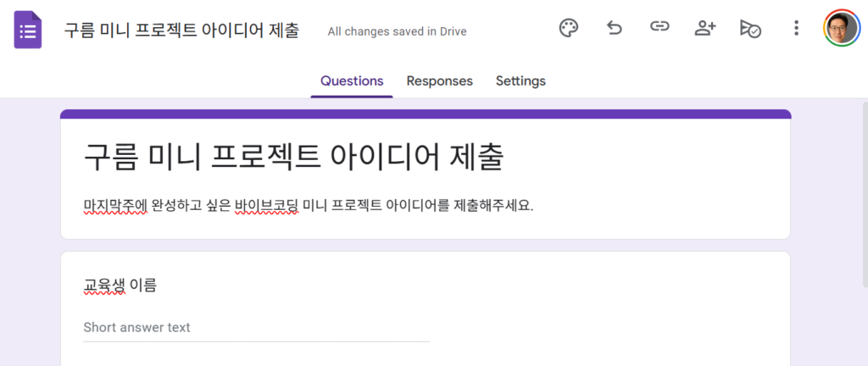Open the Google Forms home icon

(x=28, y=30)
